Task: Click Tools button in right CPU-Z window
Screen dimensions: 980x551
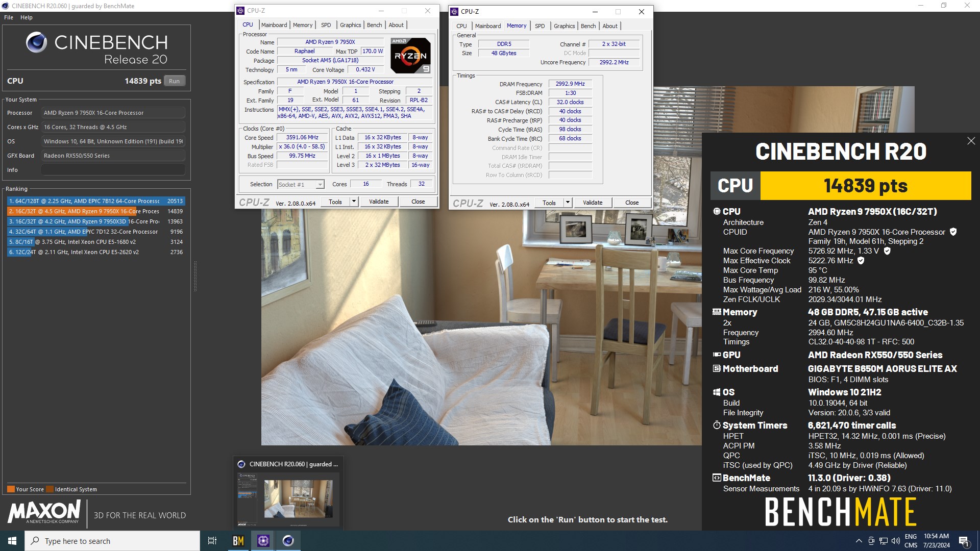Action: [549, 203]
